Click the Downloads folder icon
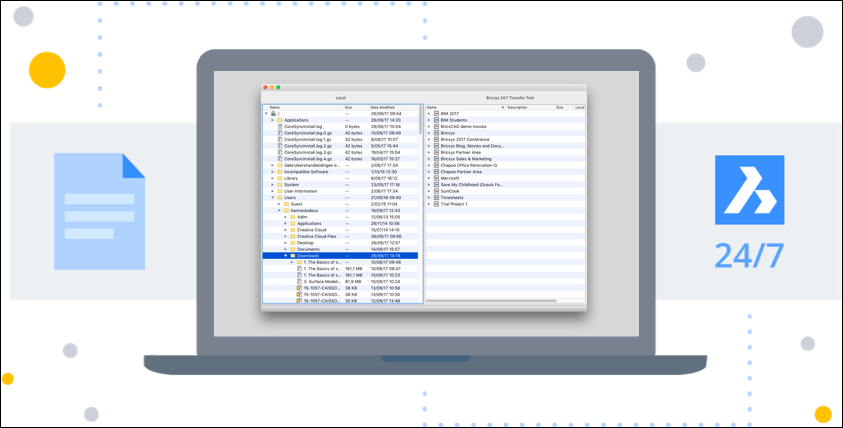843x428 pixels. tap(292, 255)
